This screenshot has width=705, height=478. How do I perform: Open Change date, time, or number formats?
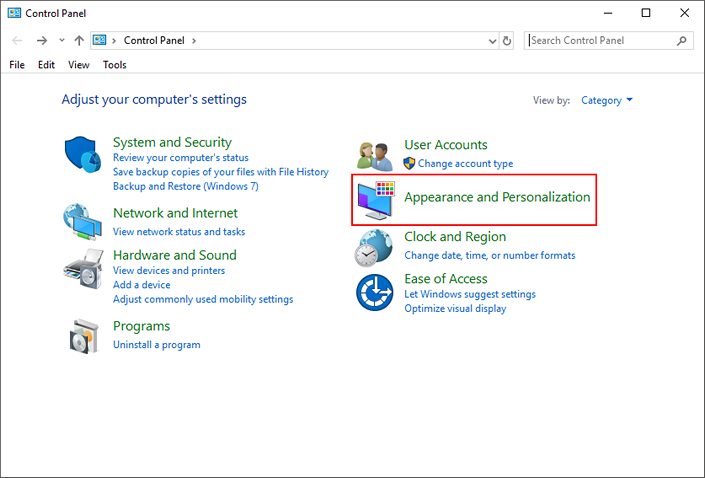click(490, 255)
